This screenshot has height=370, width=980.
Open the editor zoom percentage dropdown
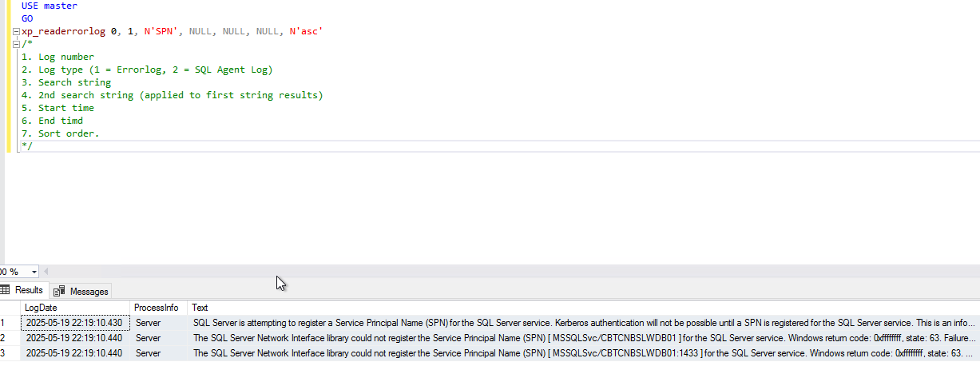[x=34, y=272]
